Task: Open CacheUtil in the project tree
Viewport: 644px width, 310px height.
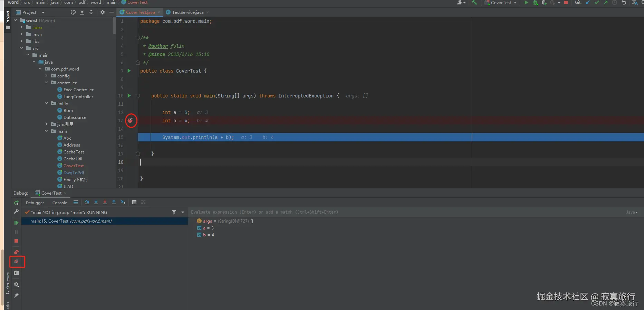Action: (73, 159)
